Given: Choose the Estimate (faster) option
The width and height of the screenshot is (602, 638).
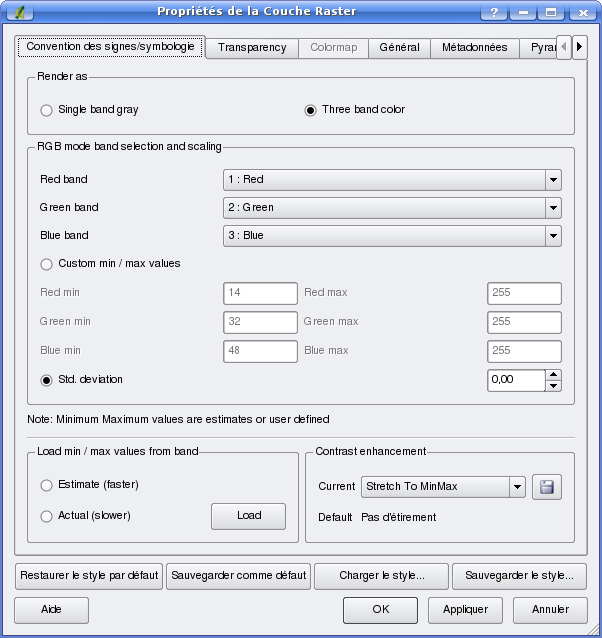Looking at the screenshot, I should (46, 485).
